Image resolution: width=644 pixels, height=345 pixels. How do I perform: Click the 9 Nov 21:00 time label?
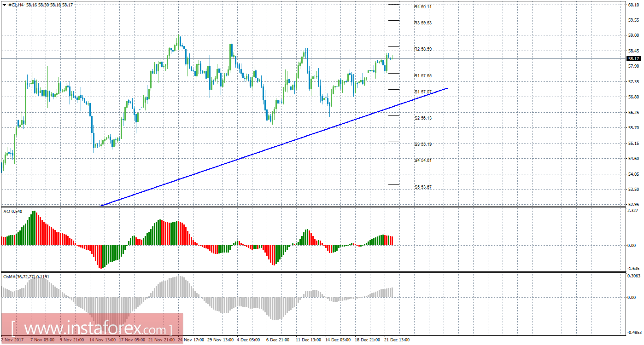(71, 340)
